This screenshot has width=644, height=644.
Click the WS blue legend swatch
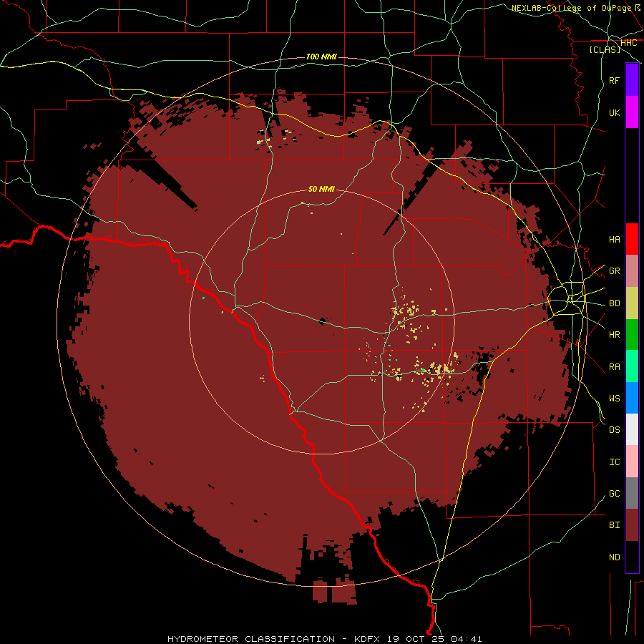pos(632,398)
